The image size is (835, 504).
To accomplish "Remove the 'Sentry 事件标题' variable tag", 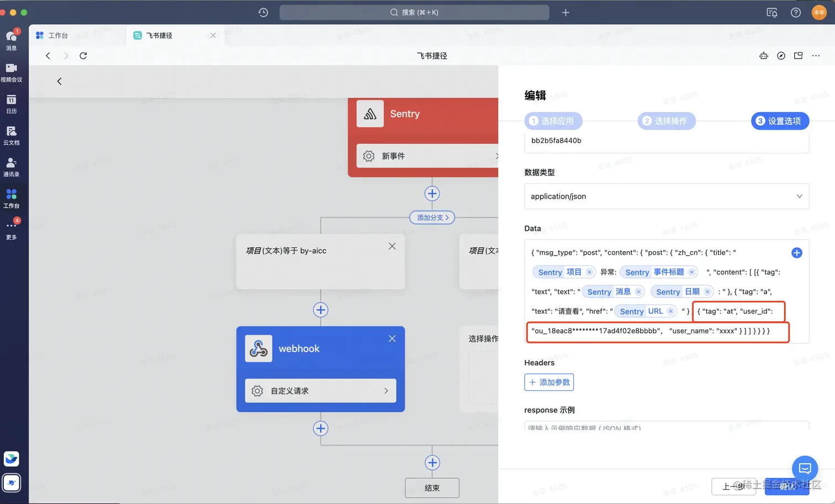I will (x=691, y=272).
